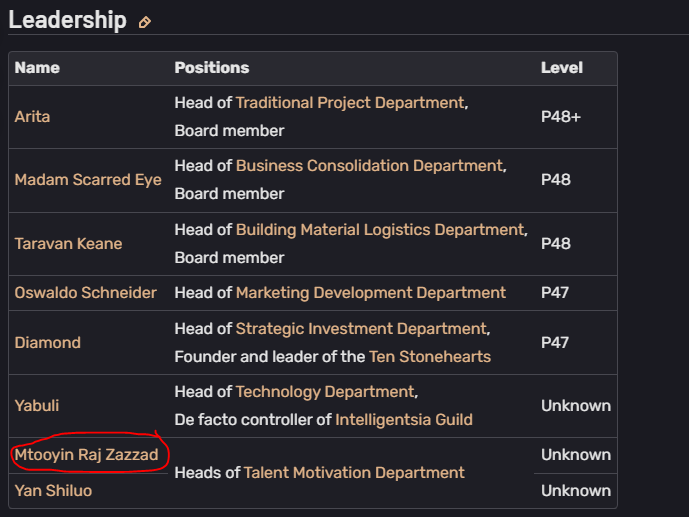Viewport: 689px width, 517px height.
Task: Open the Arita character page
Action: (x=32, y=117)
